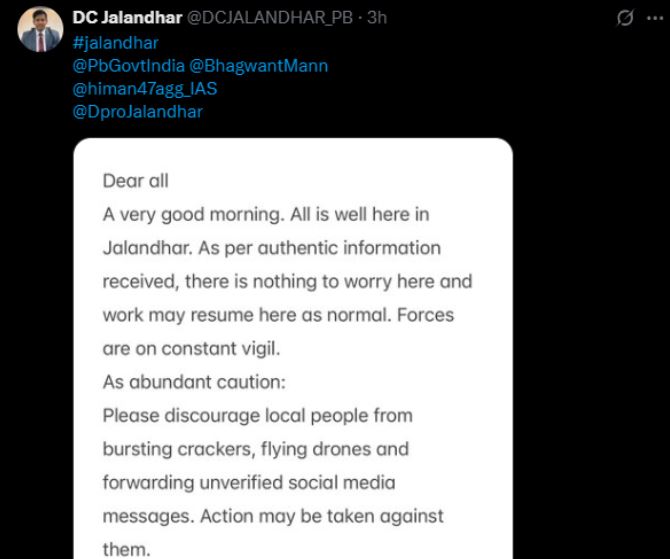The image size is (670, 559).
Task: Open DC Jalandhar display name profile
Action: click(127, 18)
